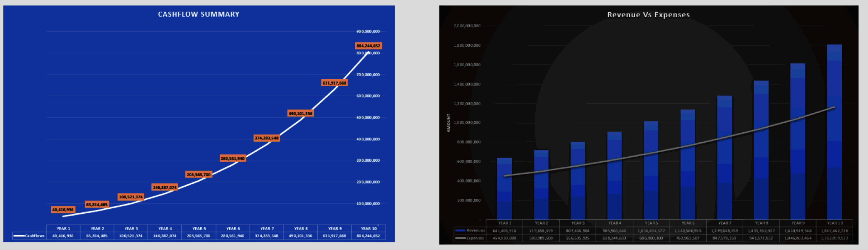Click expenses cell 1,162,019,513

835,238
